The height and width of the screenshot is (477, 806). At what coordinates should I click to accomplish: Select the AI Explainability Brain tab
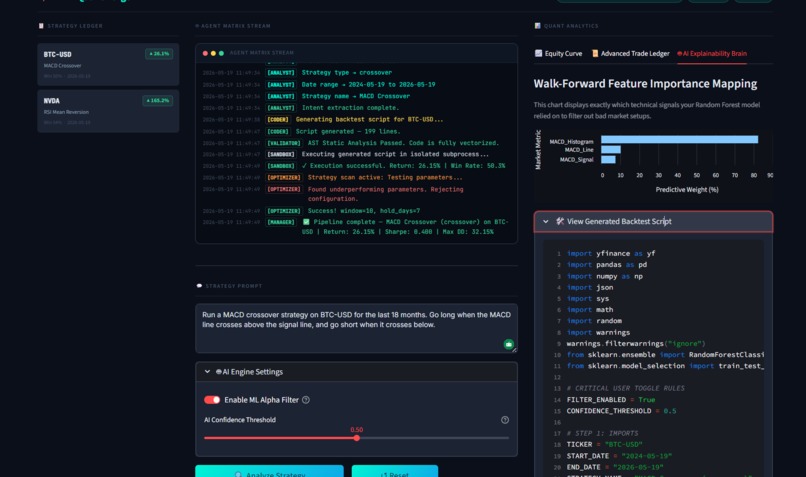[x=712, y=53]
